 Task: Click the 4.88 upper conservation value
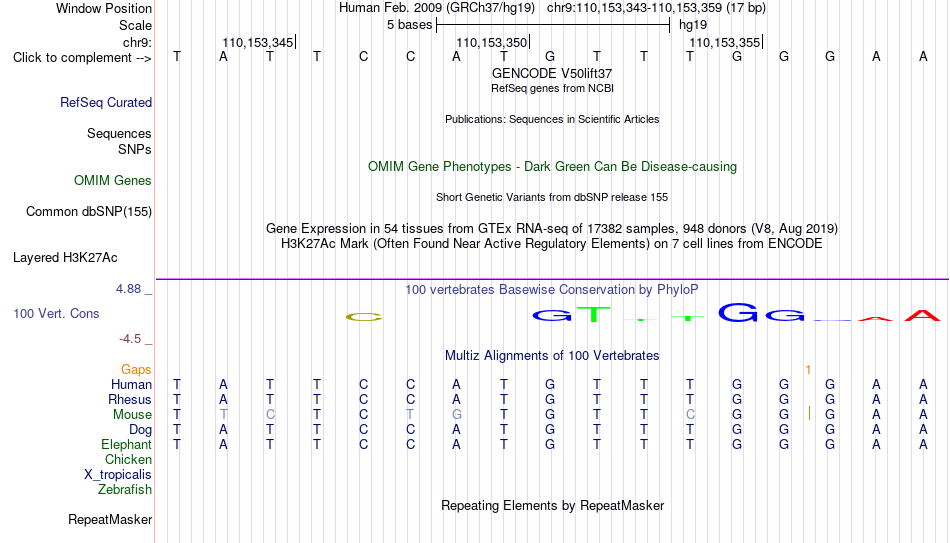(128, 289)
